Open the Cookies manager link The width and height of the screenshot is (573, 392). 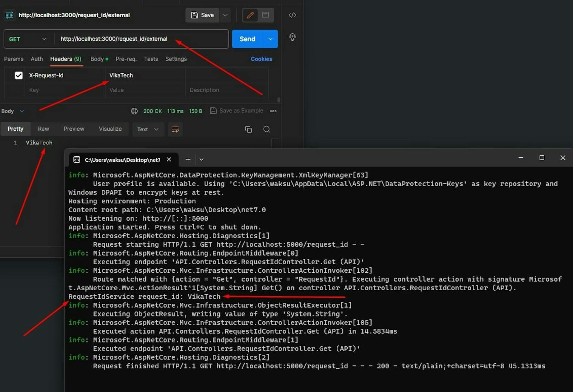tap(261, 59)
